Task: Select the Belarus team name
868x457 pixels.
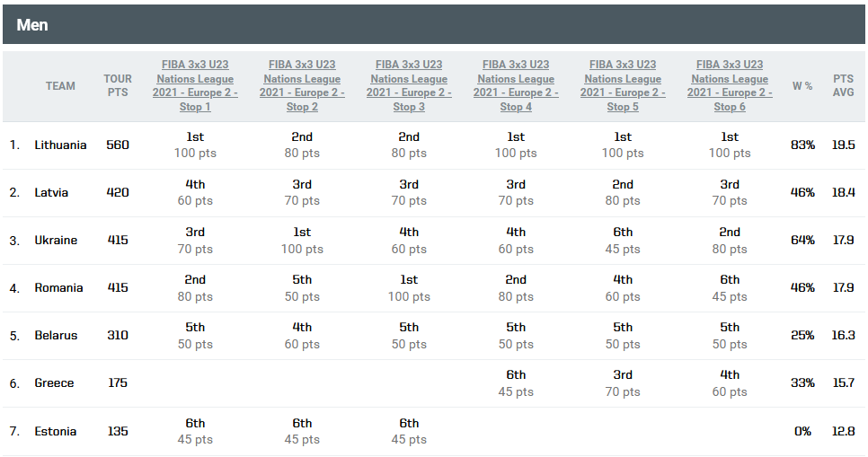Action: click(x=56, y=335)
